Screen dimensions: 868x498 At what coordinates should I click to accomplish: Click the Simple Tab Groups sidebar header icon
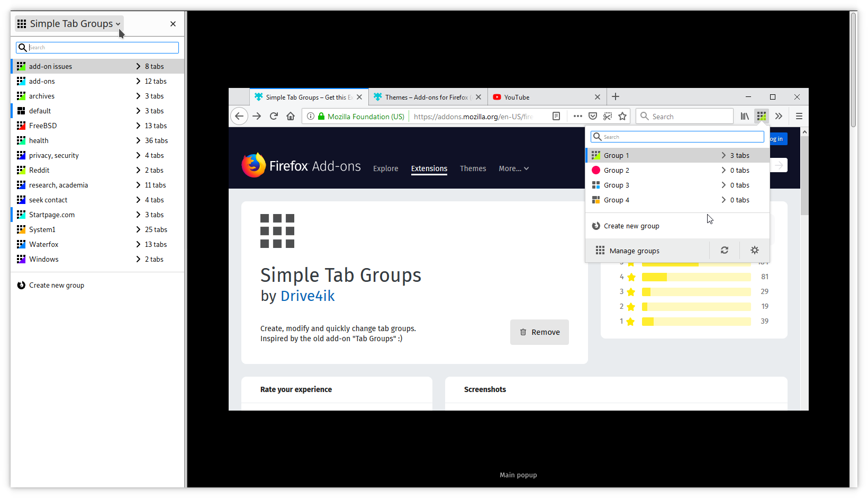[22, 24]
